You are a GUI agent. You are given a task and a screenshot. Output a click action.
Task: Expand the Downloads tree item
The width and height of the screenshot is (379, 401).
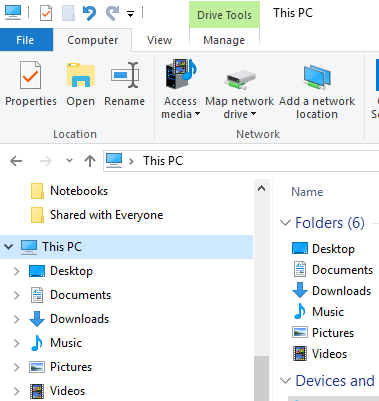17,319
